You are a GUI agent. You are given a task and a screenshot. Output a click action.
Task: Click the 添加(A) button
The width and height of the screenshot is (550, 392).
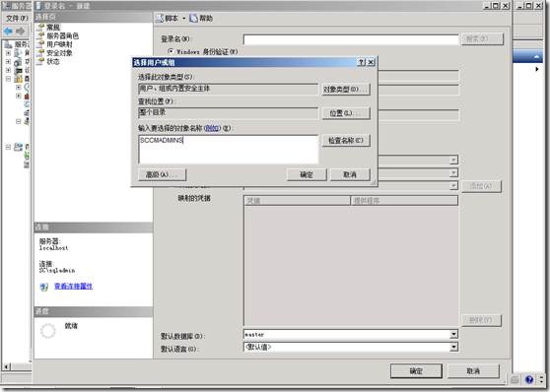click(x=481, y=186)
